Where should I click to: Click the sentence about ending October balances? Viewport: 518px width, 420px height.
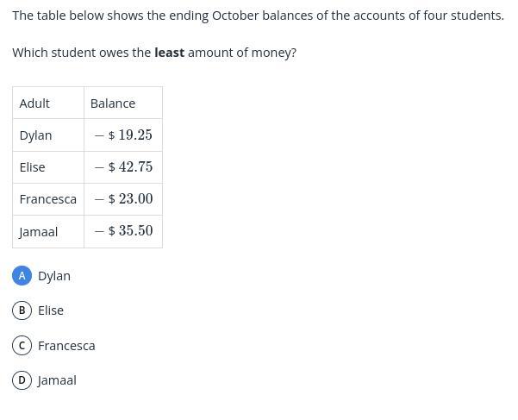258,16
